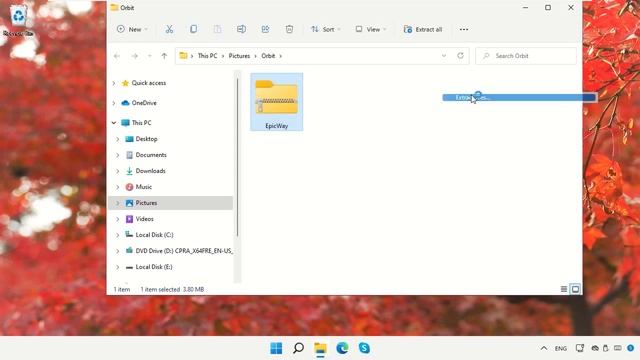Go back to previous folder
This screenshot has width=640, height=360.
pyautogui.click(x=117, y=56)
